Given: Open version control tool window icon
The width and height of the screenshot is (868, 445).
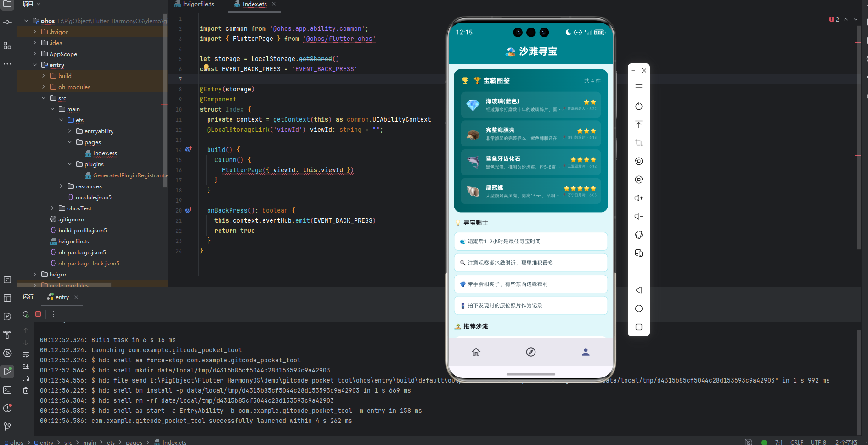Looking at the screenshot, I should click(x=7, y=427).
